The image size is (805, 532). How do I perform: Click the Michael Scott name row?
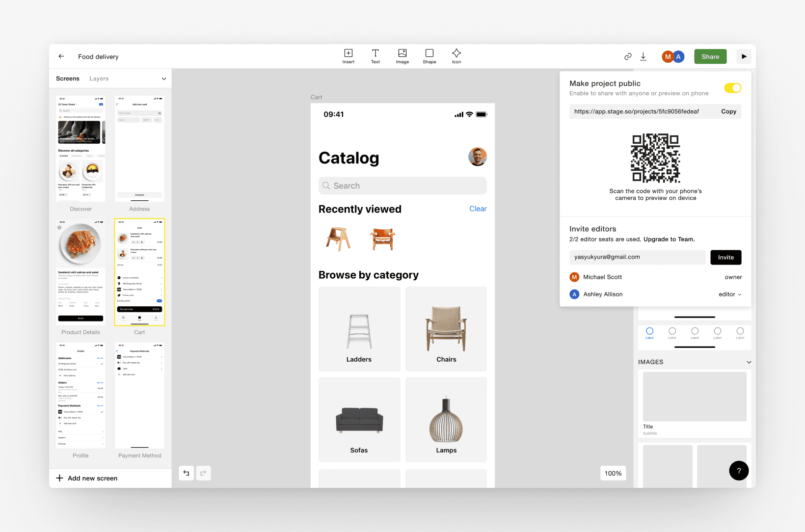click(656, 277)
